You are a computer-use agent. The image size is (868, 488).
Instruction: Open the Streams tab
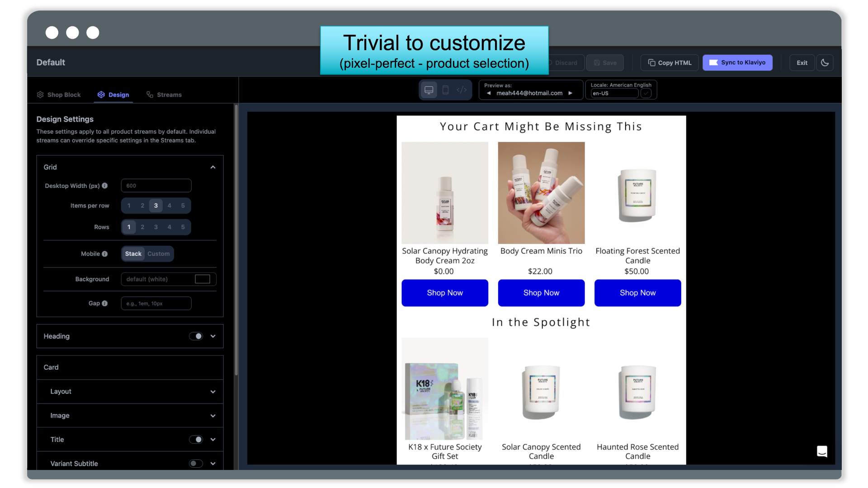(x=164, y=95)
